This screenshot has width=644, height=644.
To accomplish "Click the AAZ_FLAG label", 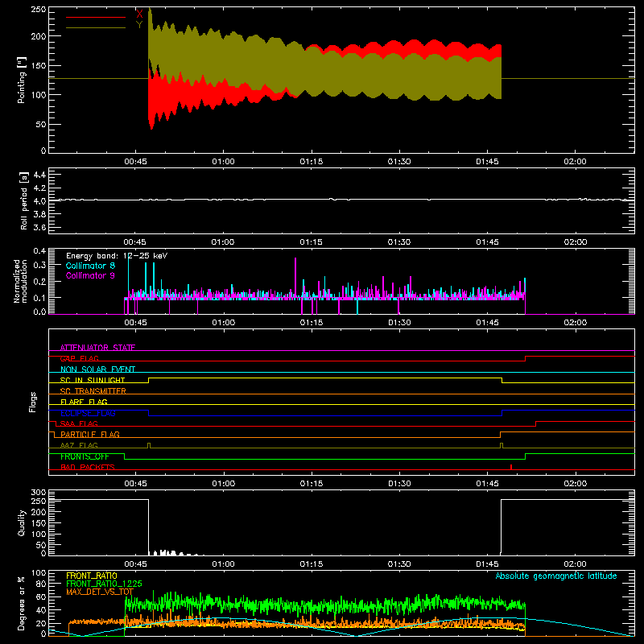I will coord(79,445).
